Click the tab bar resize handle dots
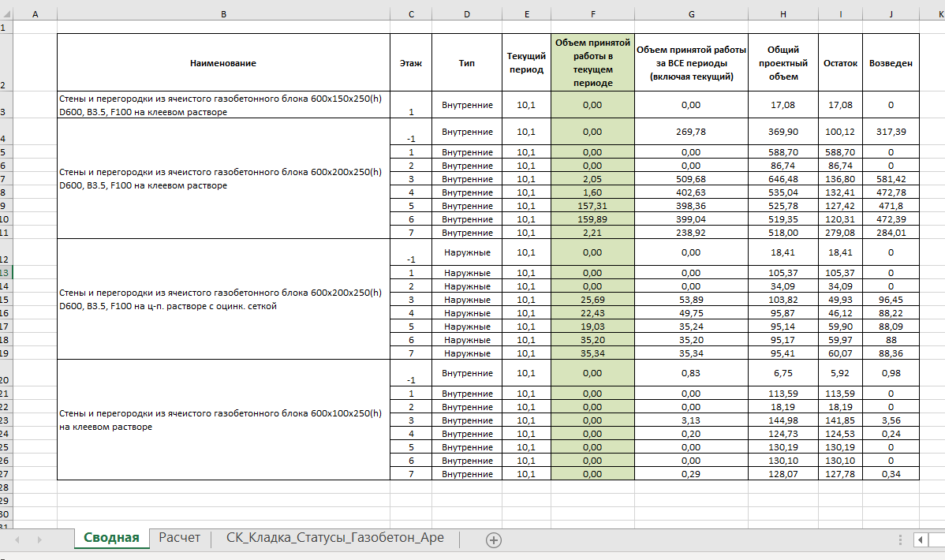 click(x=901, y=539)
